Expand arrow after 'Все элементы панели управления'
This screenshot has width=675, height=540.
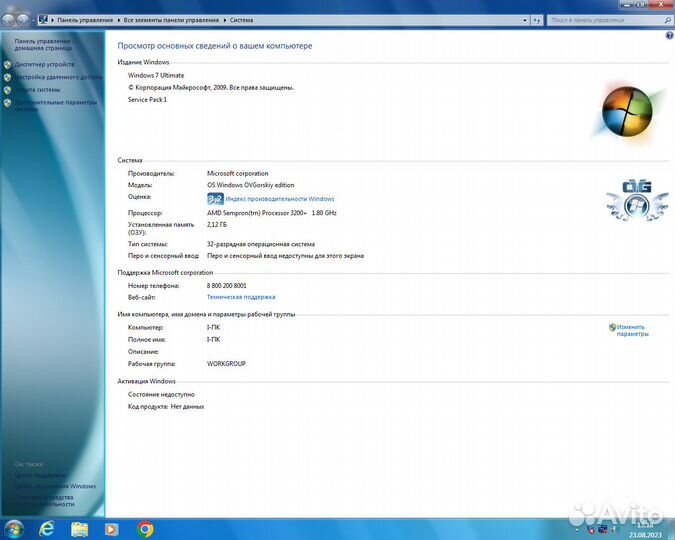tap(225, 20)
